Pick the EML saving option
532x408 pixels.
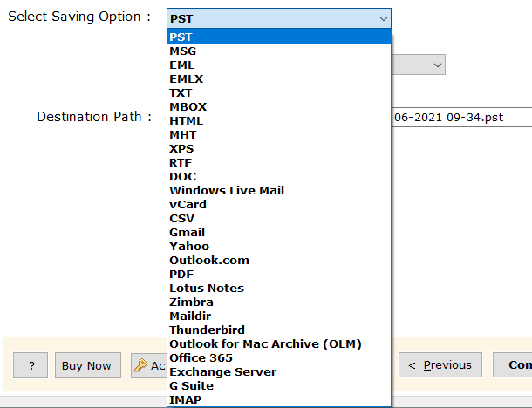[279, 65]
